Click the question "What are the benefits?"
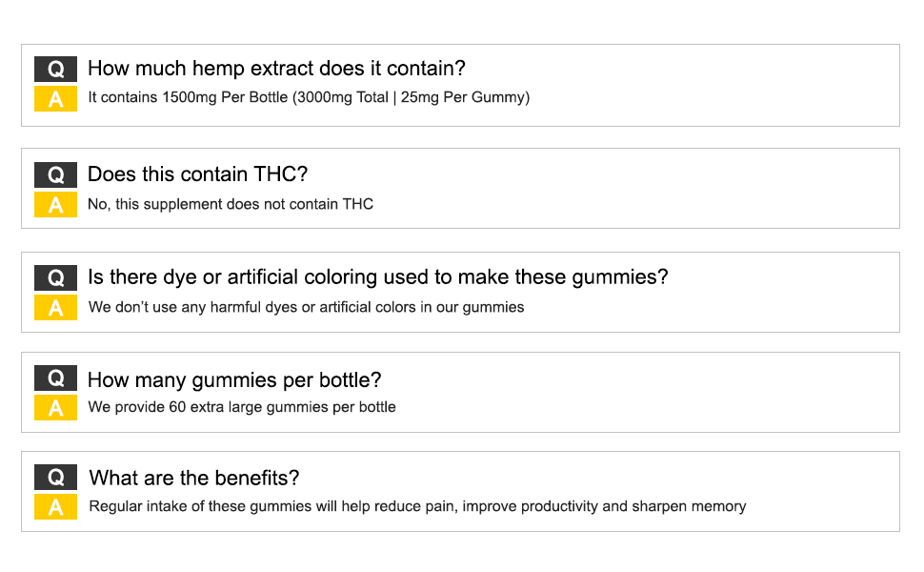Viewport: 924px width, 572px height. coord(194,478)
